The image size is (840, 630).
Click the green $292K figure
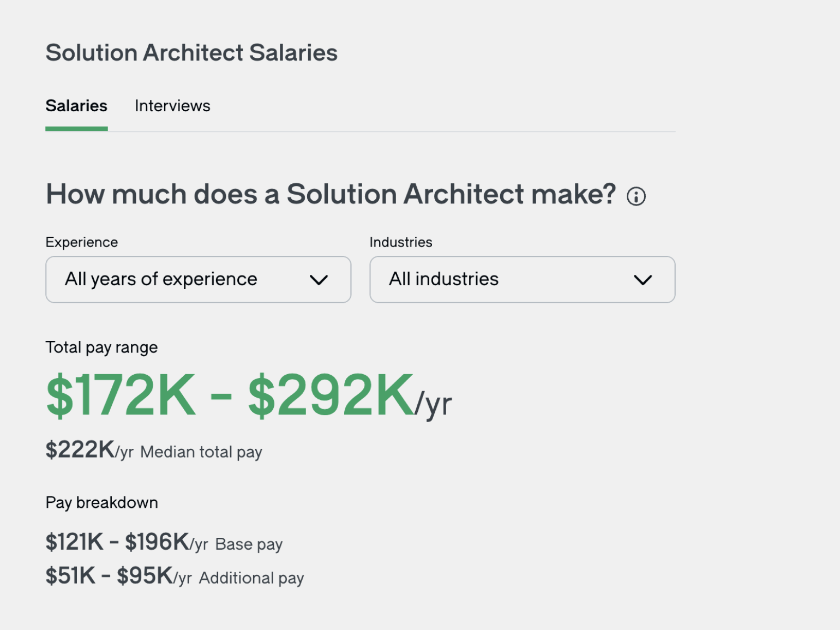tap(331, 395)
